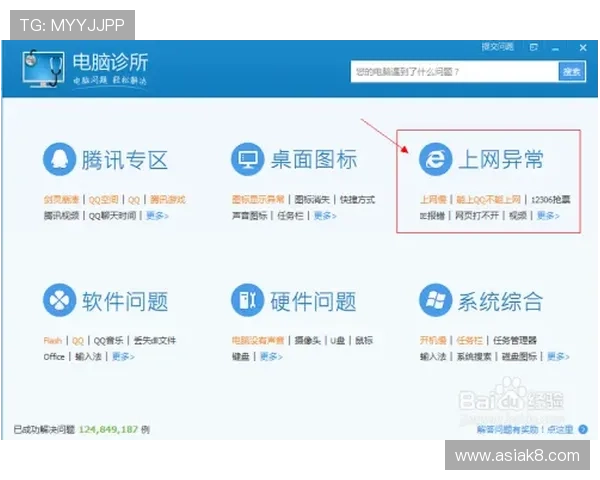Viewport: 600px width, 480px height.
Task: Open the 系统综合 heading
Action: 501,301
